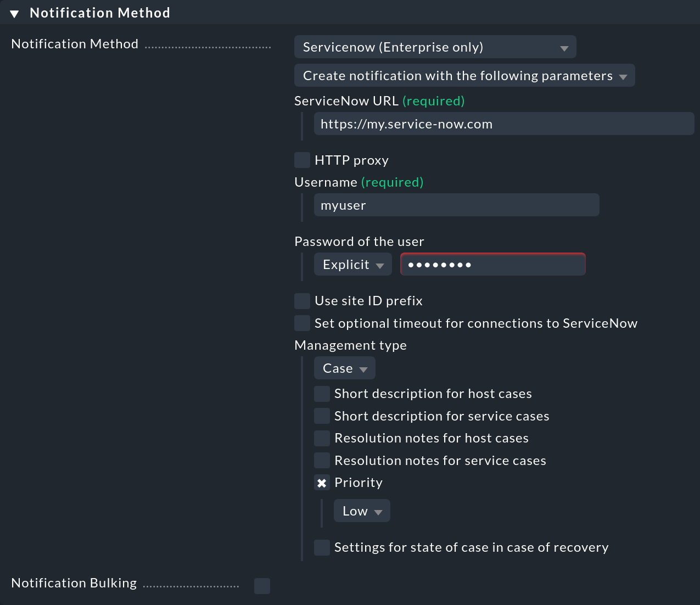Viewport: 700px width, 605px height.
Task: Click the Notification Bulking label
Action: click(74, 583)
